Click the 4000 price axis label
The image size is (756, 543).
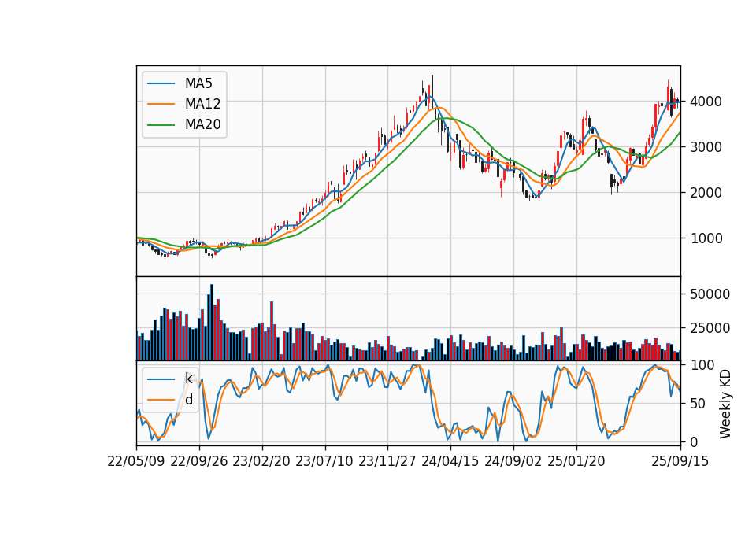[x=706, y=102]
